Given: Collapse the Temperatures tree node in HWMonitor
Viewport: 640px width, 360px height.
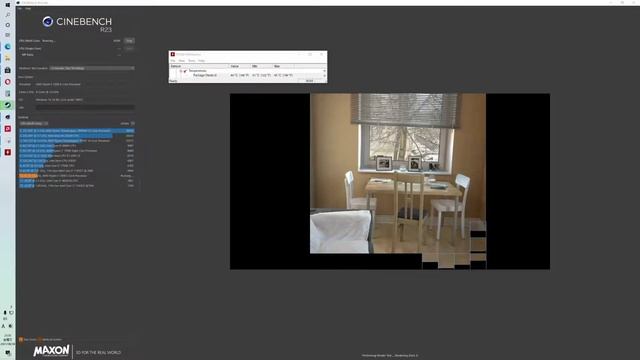Looking at the screenshot, I should coord(181,71).
